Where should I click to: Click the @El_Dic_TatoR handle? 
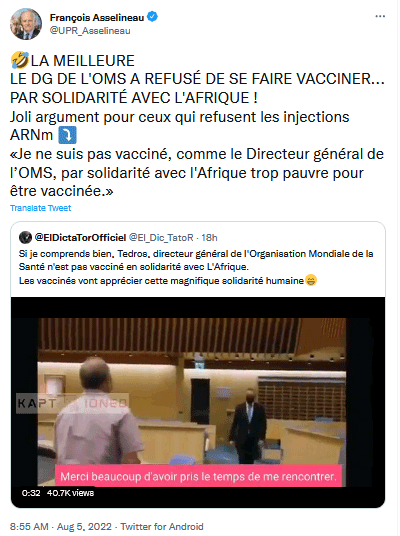click(x=161, y=237)
